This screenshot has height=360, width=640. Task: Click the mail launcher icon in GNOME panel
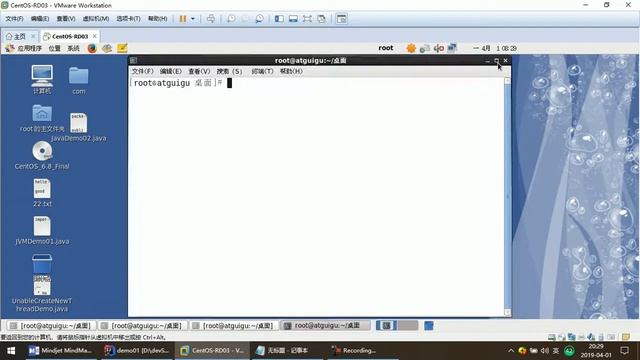click(107, 48)
